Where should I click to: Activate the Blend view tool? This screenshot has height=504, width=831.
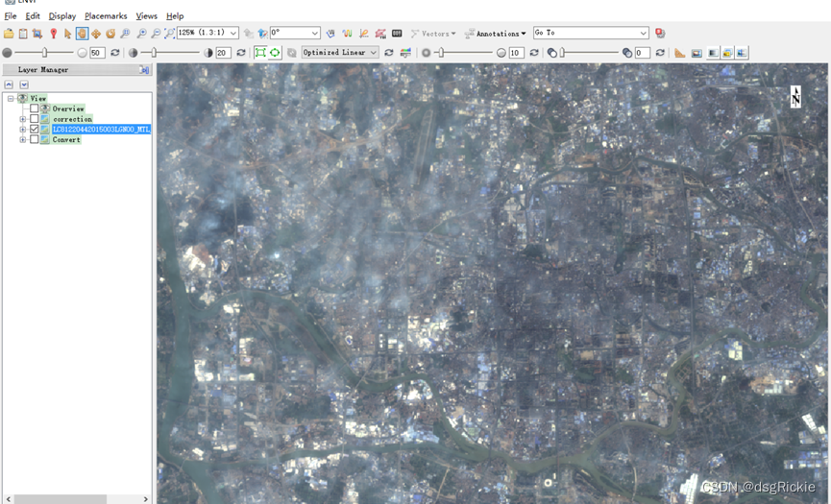pos(713,53)
